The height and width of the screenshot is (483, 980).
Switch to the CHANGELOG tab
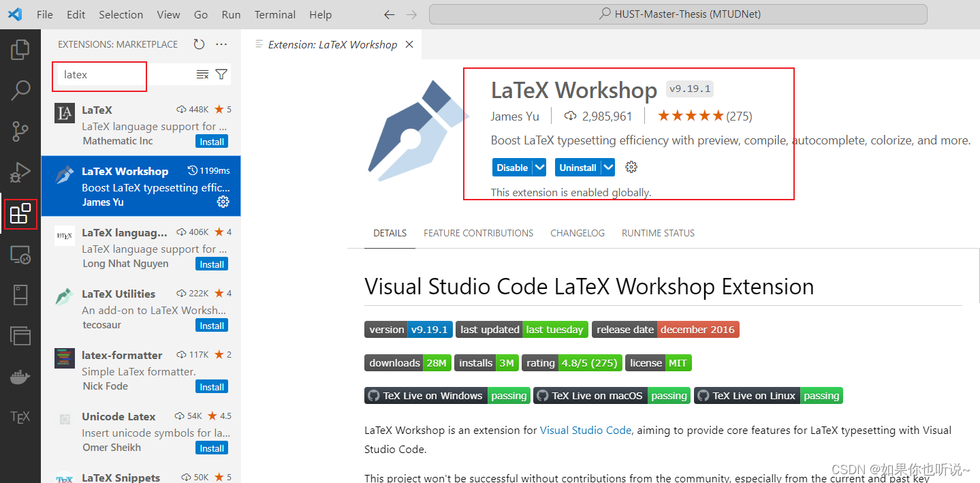point(577,233)
